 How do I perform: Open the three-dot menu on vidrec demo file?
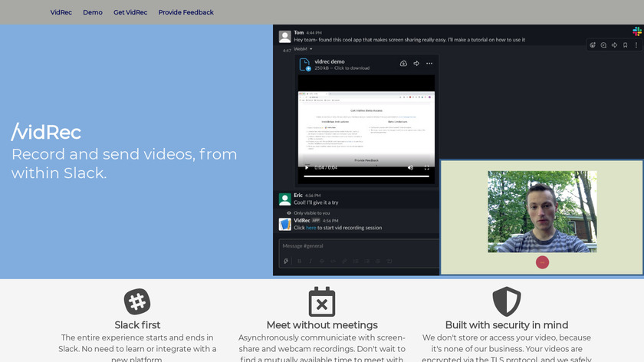click(429, 64)
